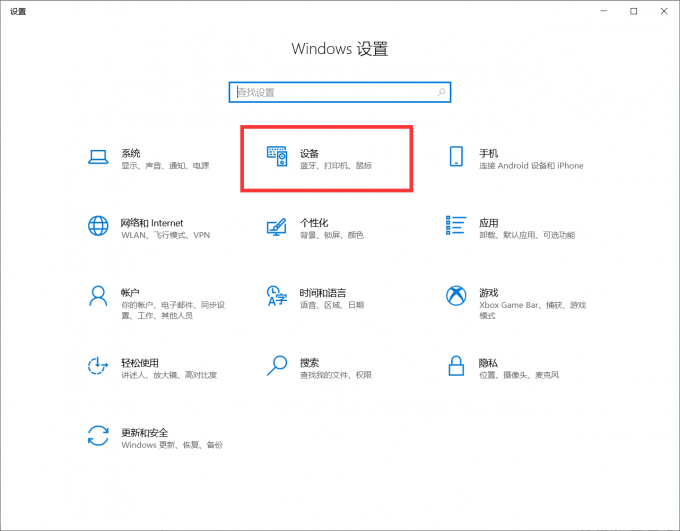Image resolution: width=680 pixels, height=531 pixels.
Task: Click the 蓝牙、打印机、鼠标 description
Action: pyautogui.click(x=336, y=166)
